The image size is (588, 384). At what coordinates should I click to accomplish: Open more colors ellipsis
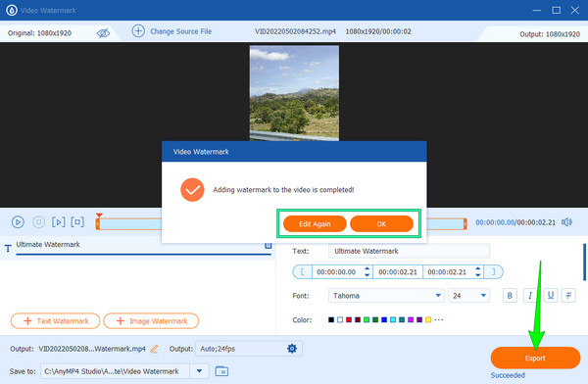439,320
